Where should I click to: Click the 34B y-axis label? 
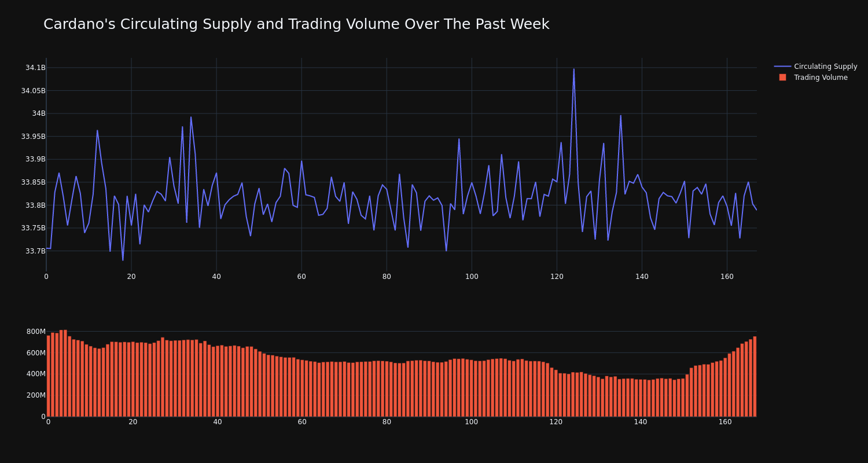39,113
